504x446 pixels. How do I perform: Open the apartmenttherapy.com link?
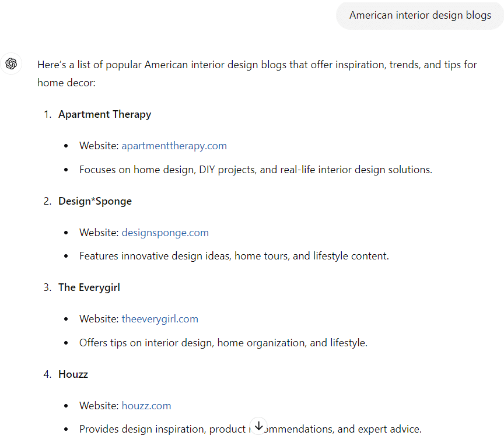[x=174, y=146]
